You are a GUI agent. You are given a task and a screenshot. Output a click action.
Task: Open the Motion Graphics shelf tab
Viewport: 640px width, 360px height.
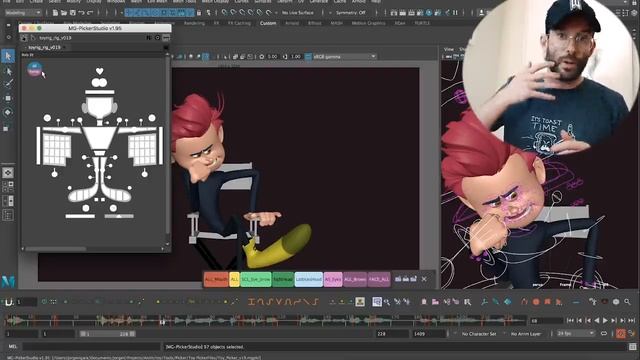[x=368, y=23]
